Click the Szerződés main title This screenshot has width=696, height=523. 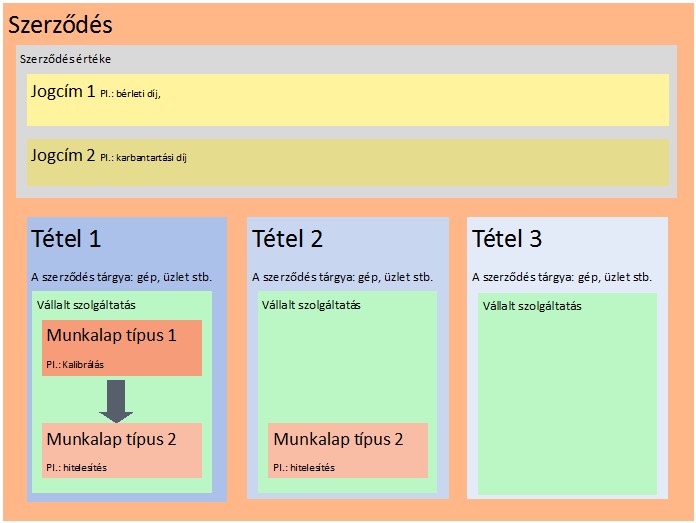click(60, 24)
